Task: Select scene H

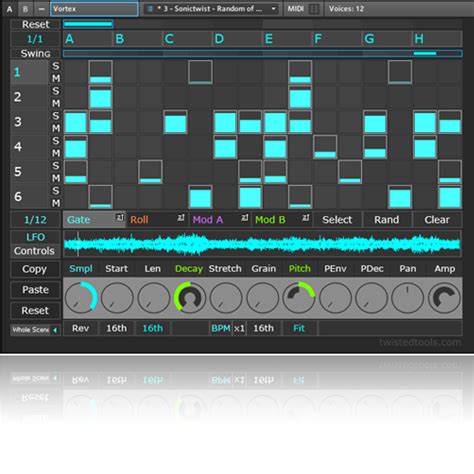Action: pos(437,39)
